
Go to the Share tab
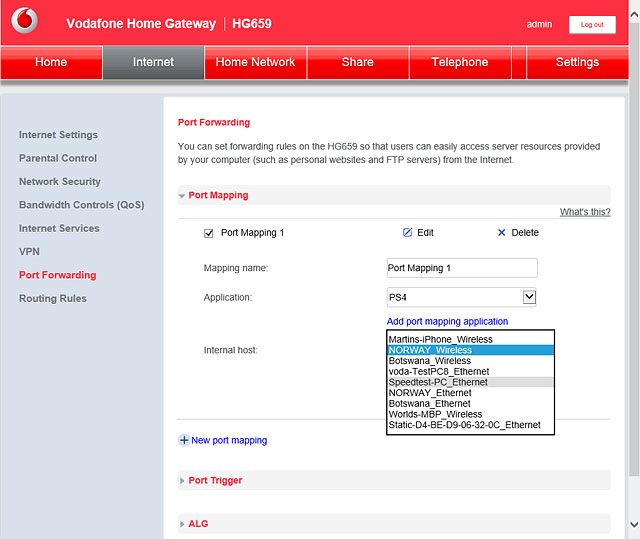[x=358, y=62]
